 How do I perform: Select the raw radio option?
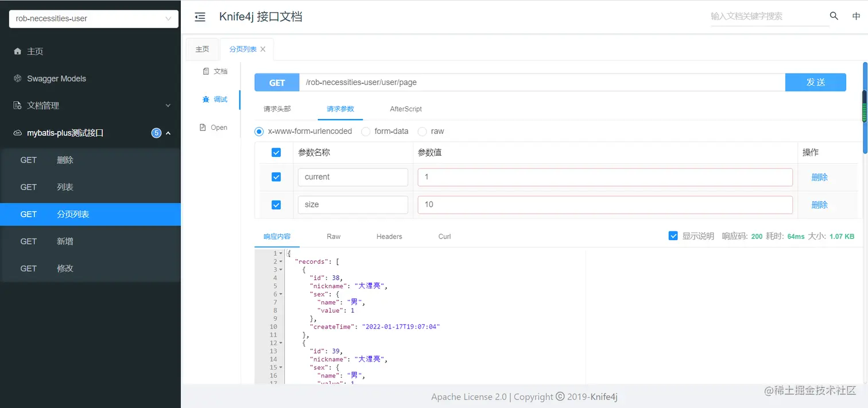coord(422,132)
